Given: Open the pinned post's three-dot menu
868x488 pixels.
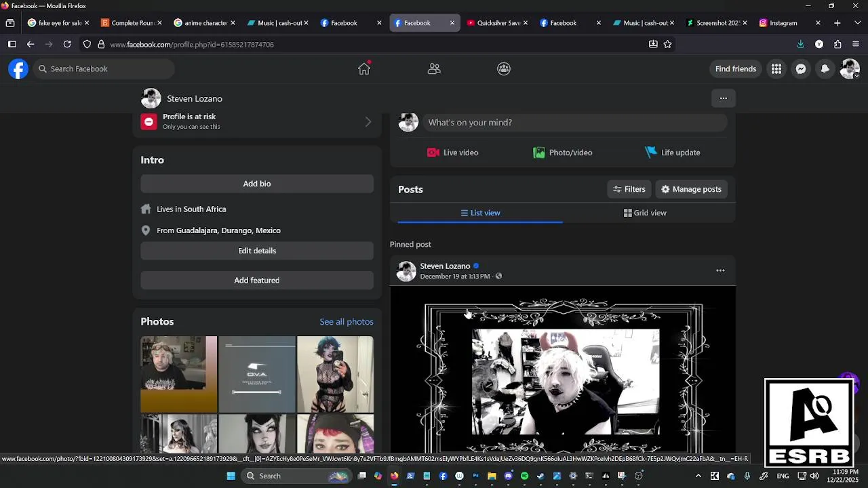Looking at the screenshot, I should pyautogui.click(x=720, y=270).
